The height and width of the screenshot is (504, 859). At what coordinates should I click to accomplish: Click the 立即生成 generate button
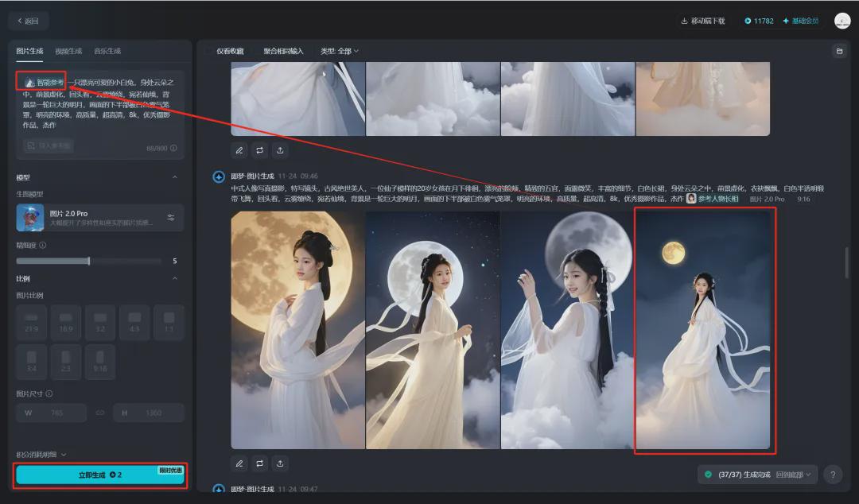(x=100, y=475)
